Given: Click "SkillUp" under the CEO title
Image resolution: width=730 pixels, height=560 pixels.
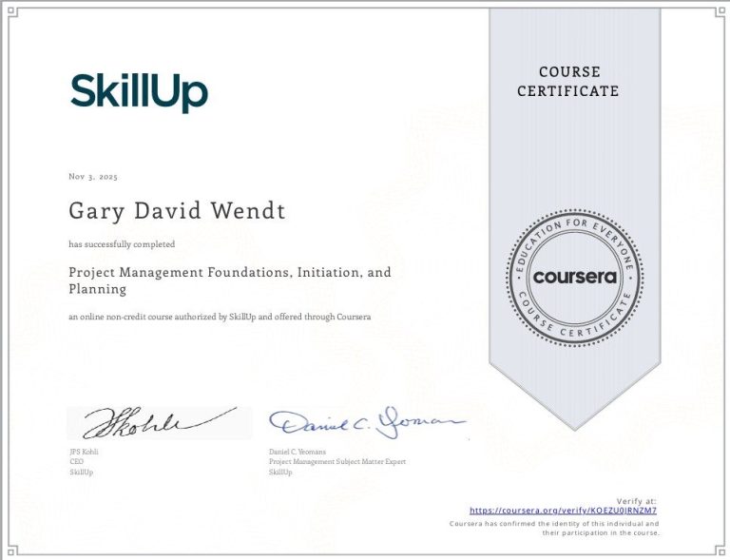Looking at the screenshot, I should click(82, 472).
